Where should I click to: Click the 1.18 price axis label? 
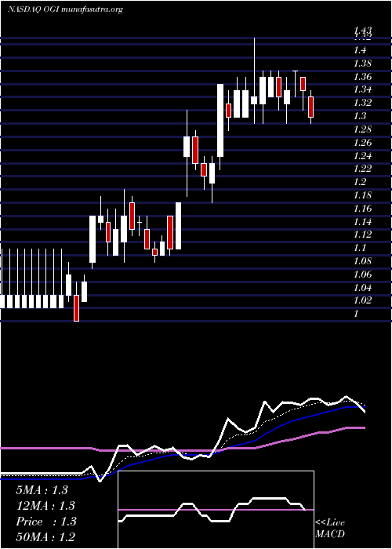pos(363,195)
